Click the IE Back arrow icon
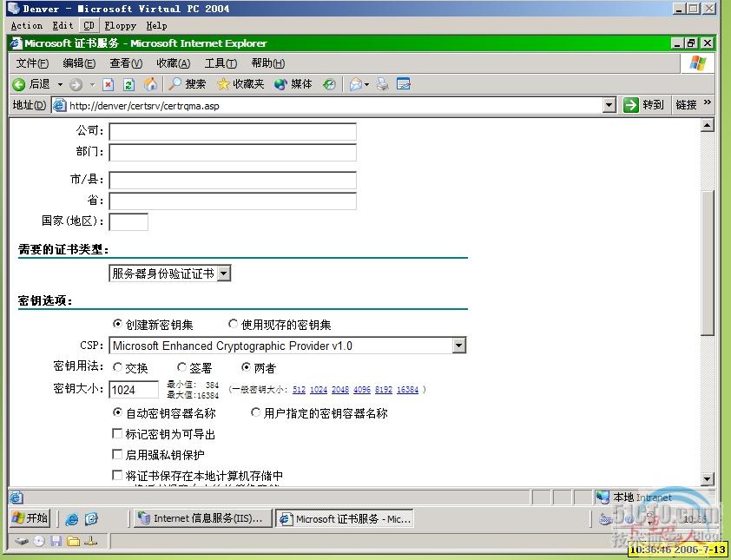This screenshot has width=731, height=560. (x=18, y=84)
